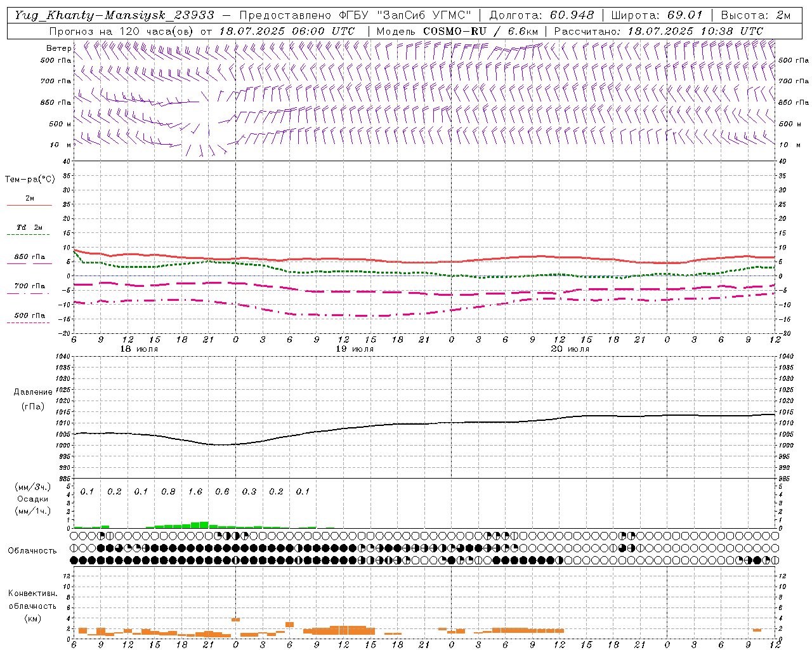
Task: Click the station title Yug_Khanty-Mansiysk_23933
Action: (x=115, y=15)
